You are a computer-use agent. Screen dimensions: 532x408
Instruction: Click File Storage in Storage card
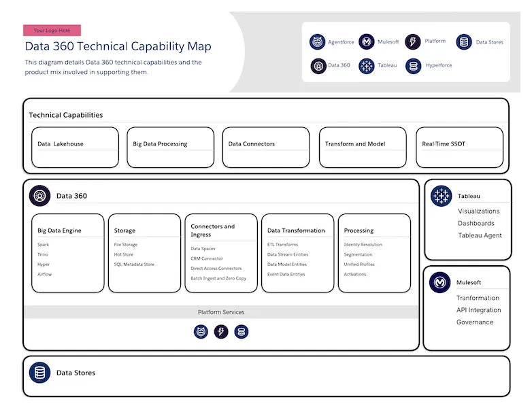pos(126,245)
